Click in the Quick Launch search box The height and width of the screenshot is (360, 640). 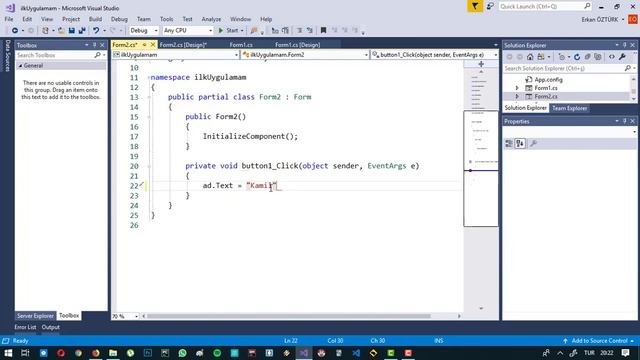pos(545,7)
